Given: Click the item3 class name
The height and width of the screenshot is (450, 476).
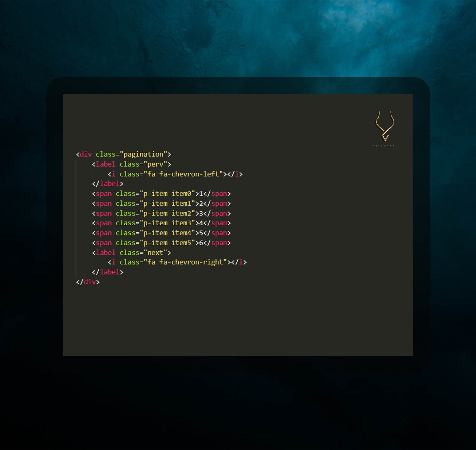Looking at the screenshot, I should [182, 223].
